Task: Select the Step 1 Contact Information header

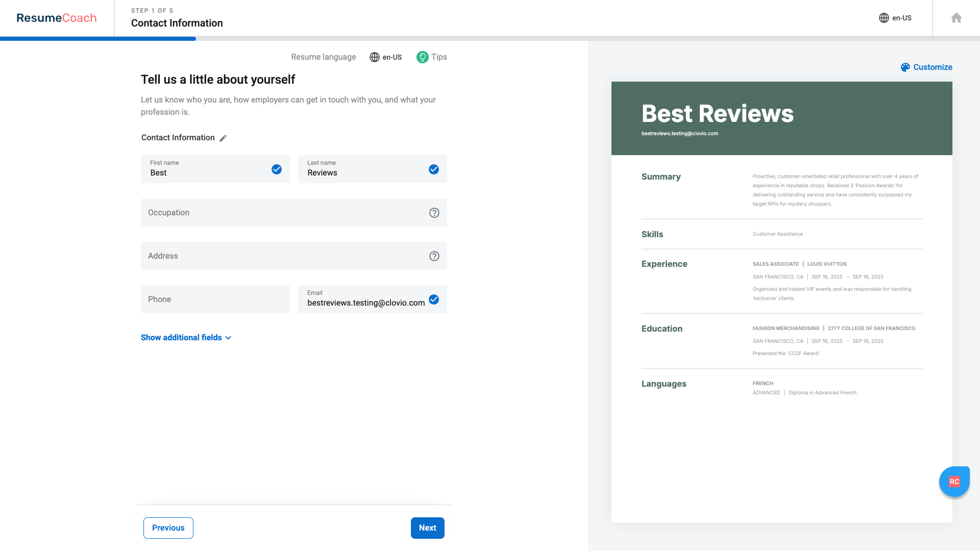Action: pyautogui.click(x=177, y=23)
